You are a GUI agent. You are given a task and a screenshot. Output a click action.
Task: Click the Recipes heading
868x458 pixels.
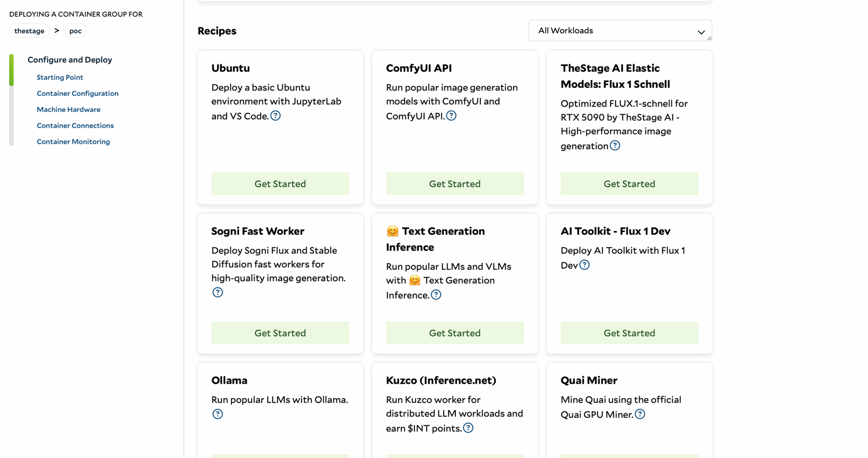pyautogui.click(x=217, y=31)
